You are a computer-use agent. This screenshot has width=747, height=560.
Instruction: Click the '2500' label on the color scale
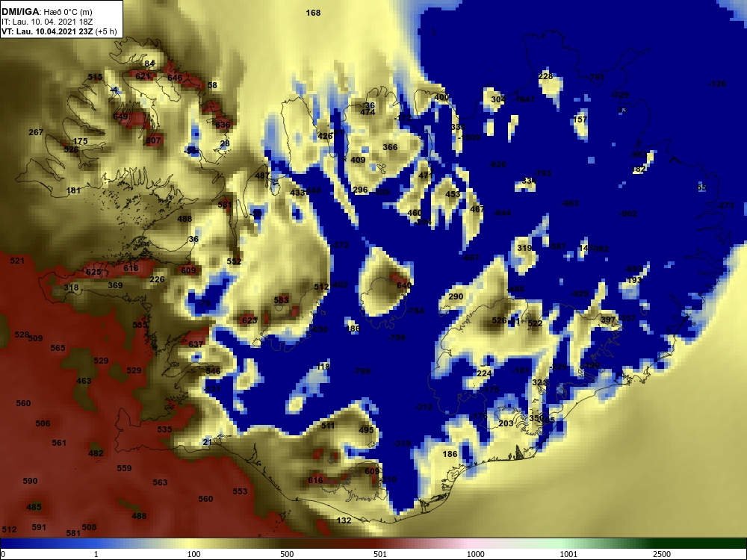pos(662,554)
